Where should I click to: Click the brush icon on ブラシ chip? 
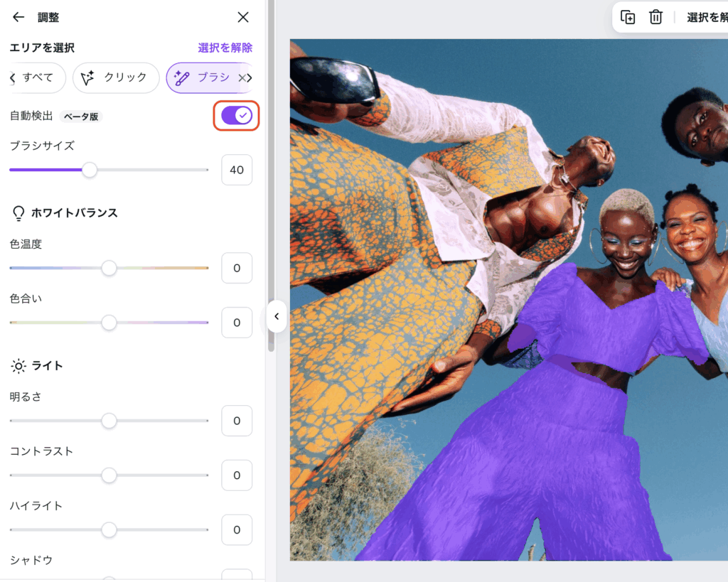182,78
